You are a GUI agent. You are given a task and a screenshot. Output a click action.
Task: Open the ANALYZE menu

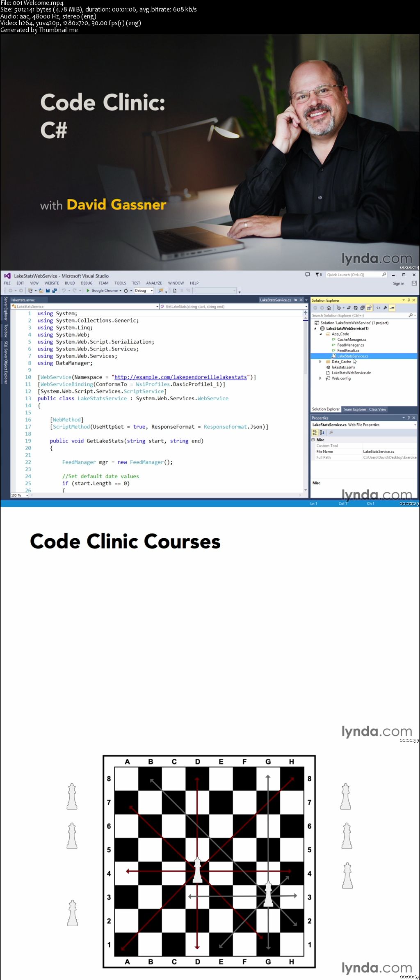[154, 283]
